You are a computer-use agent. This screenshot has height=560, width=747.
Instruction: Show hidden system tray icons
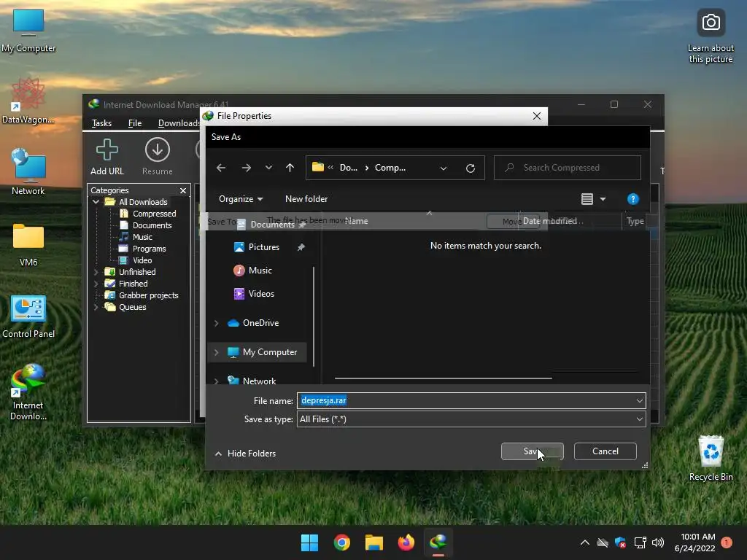585,542
